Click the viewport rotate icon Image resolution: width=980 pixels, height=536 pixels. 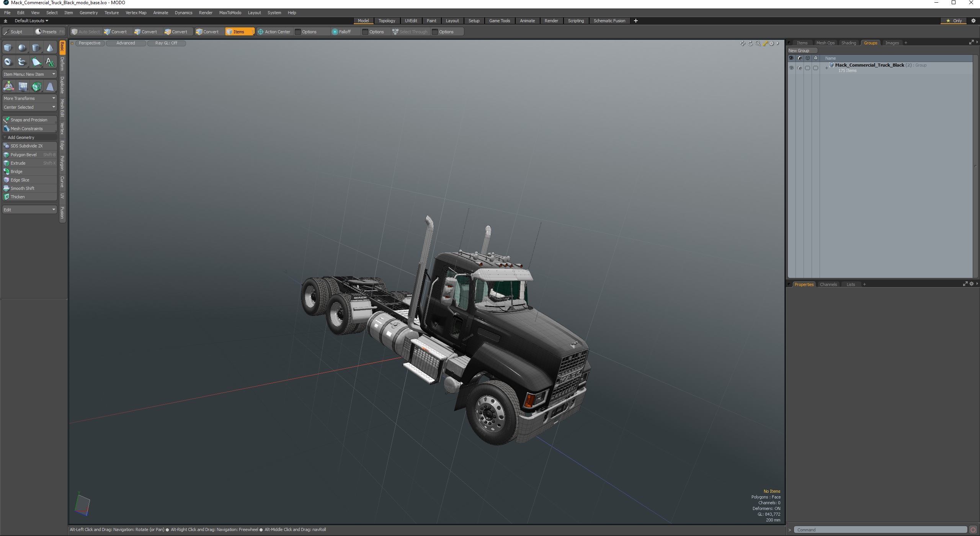click(x=750, y=43)
